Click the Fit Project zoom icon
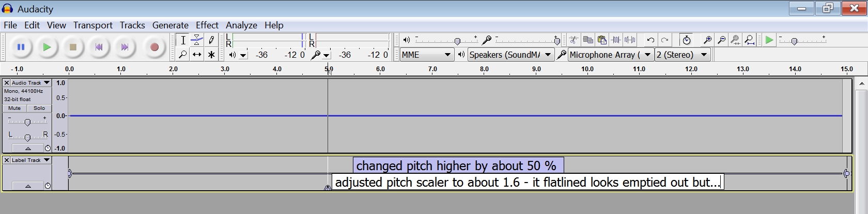Image resolution: width=868 pixels, height=214 pixels. pos(749,40)
